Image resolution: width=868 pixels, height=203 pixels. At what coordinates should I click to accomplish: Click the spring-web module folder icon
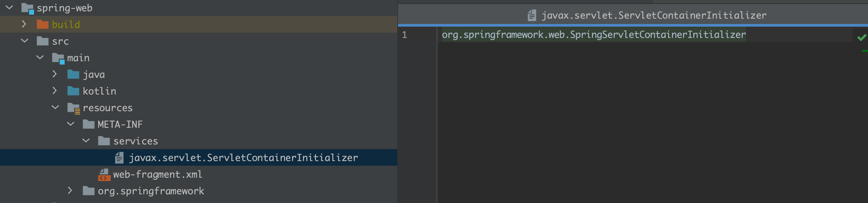(x=27, y=8)
